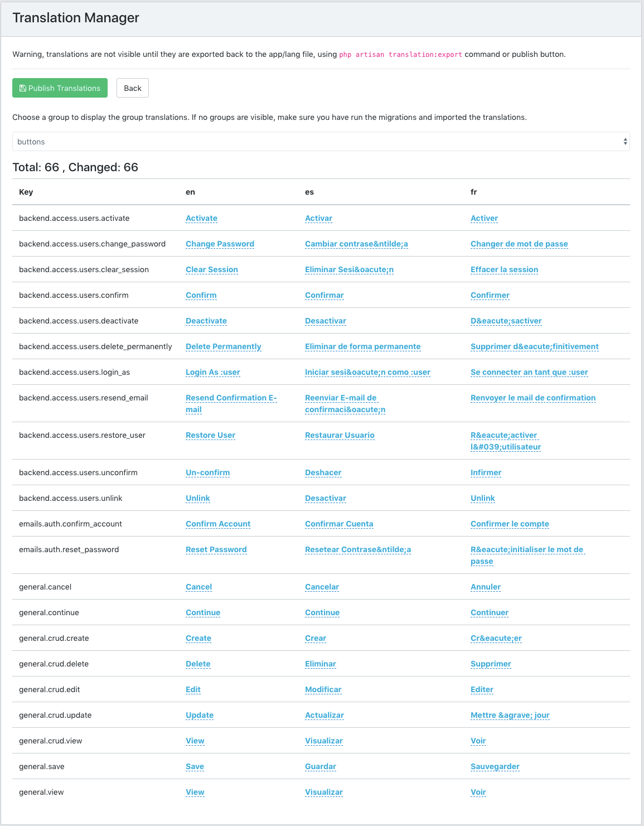Screen dimensions: 644x826
Task: Edit the English 'Activate' translation
Action: (201, 219)
